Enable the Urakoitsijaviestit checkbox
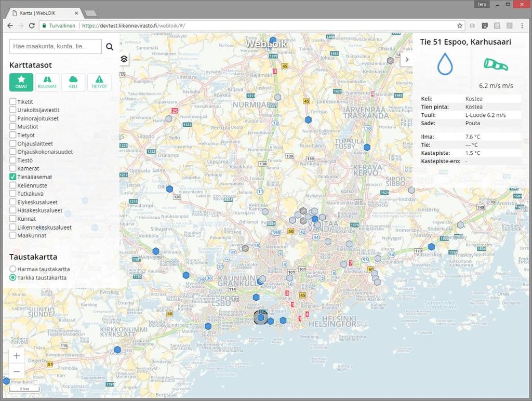The image size is (532, 401). pos(13,110)
